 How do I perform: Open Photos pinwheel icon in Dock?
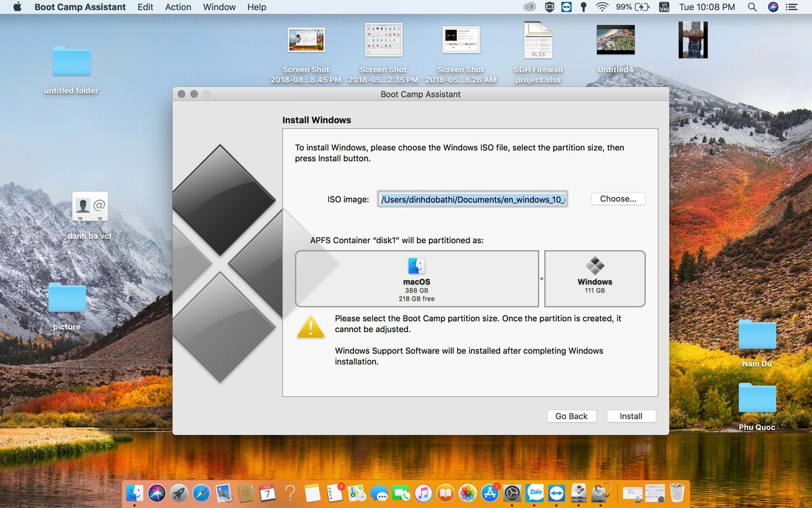(x=468, y=492)
